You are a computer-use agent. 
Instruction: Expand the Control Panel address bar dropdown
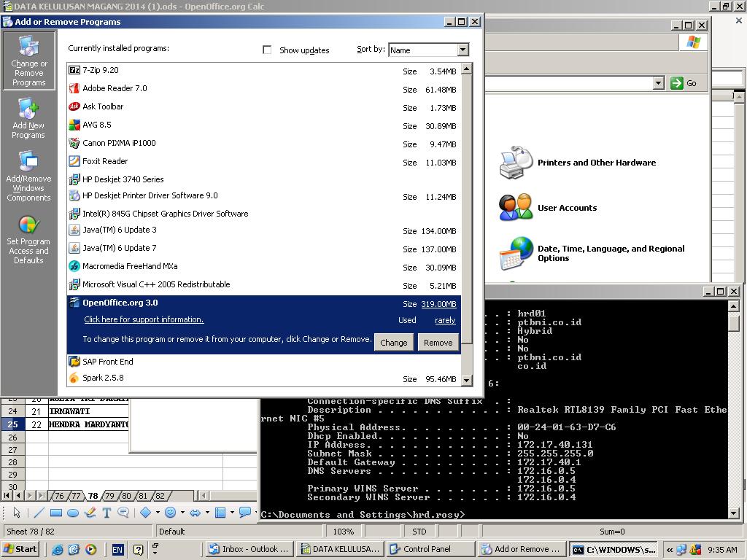tap(658, 83)
